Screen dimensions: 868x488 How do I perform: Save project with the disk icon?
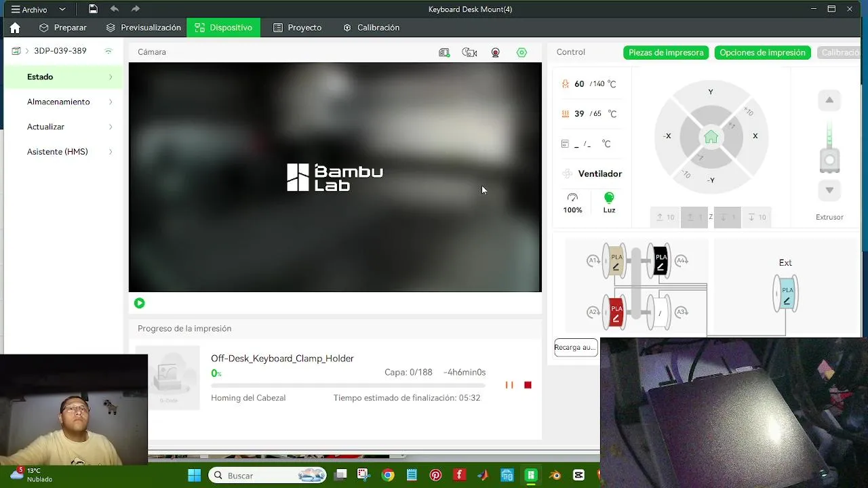pyautogui.click(x=93, y=9)
